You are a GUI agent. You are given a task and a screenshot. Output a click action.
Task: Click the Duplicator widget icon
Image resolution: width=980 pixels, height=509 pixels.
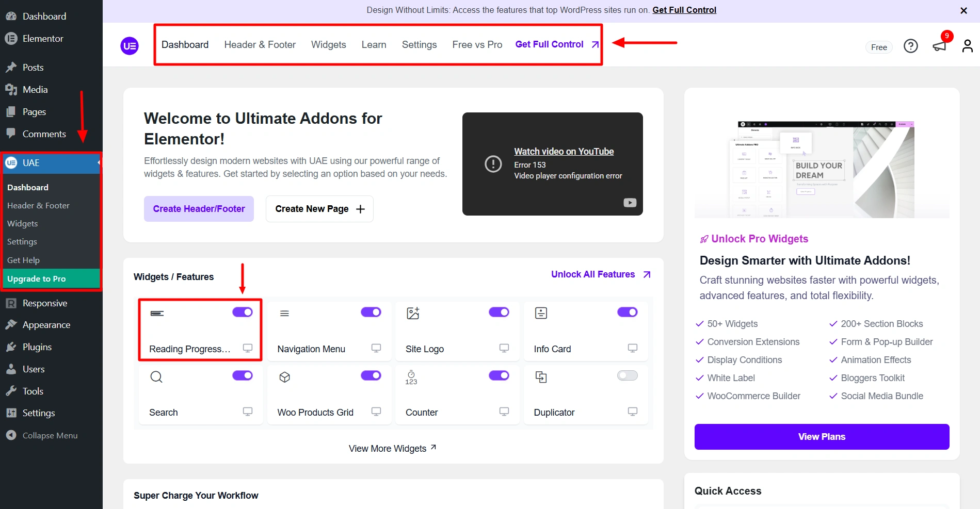pyautogui.click(x=541, y=377)
